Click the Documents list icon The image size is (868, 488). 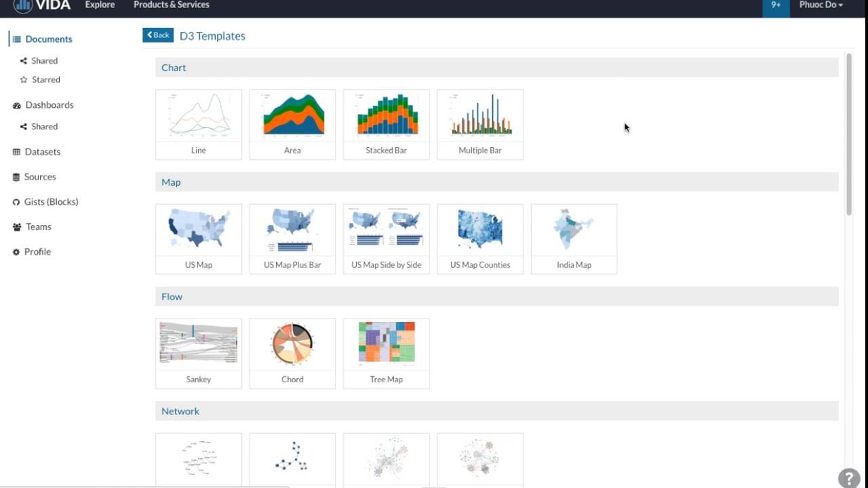click(x=17, y=39)
